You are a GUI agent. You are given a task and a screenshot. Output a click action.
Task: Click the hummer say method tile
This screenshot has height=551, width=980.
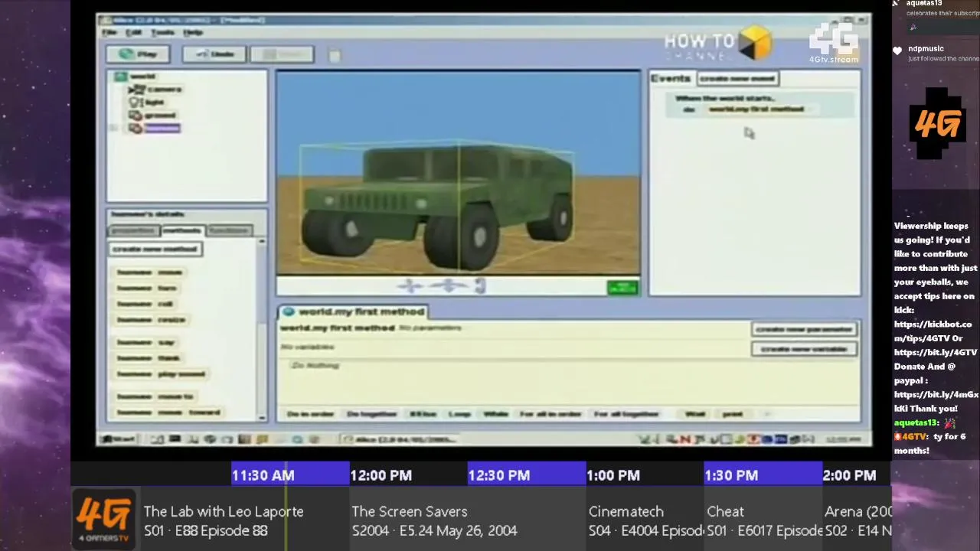[x=145, y=343]
